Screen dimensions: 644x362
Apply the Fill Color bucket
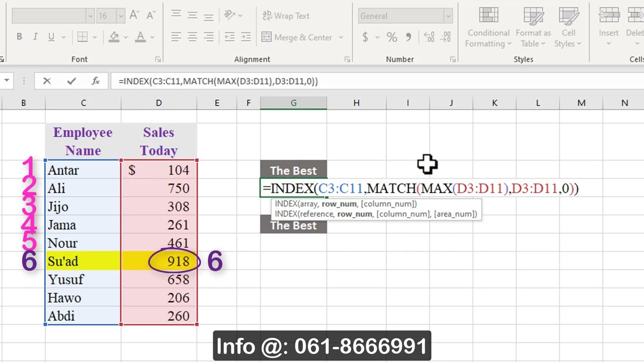click(114, 37)
